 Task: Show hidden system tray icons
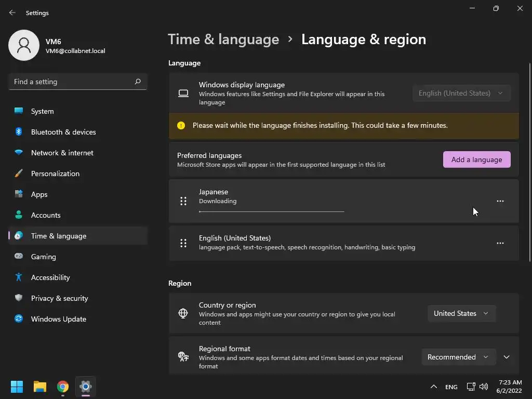(x=433, y=387)
